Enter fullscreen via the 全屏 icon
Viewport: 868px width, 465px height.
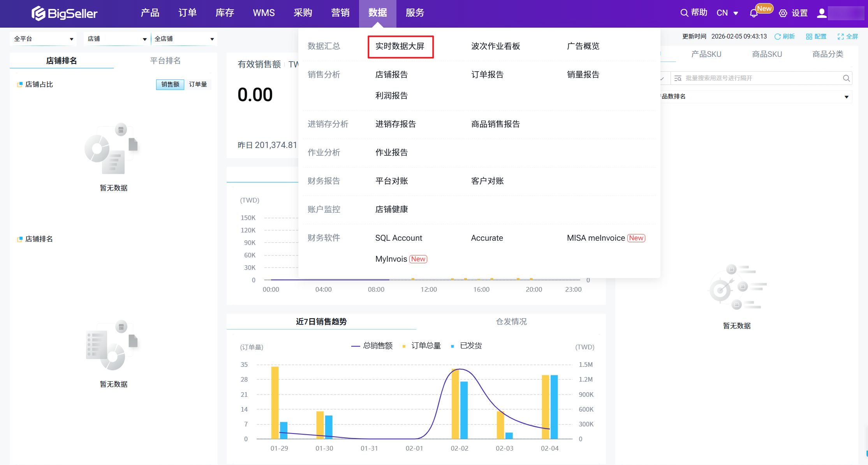click(840, 37)
